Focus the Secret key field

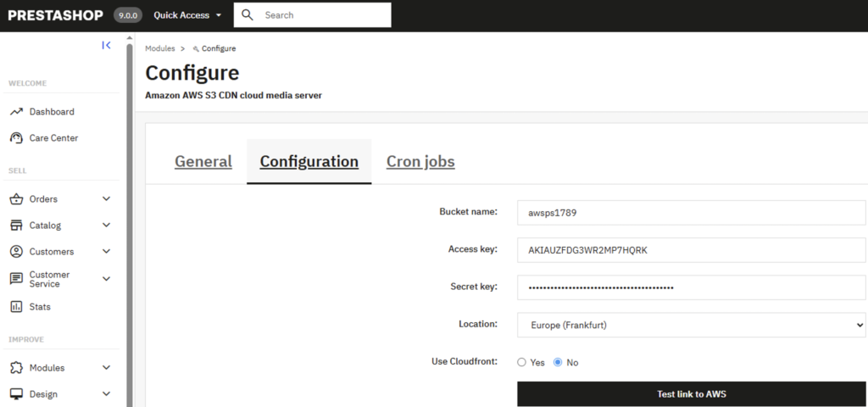pos(692,287)
